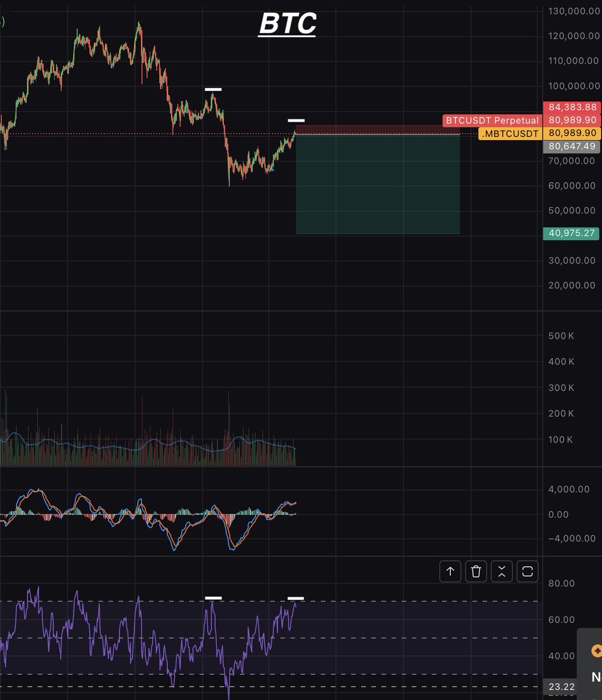Click the 500 K volume axis label

pyautogui.click(x=561, y=336)
